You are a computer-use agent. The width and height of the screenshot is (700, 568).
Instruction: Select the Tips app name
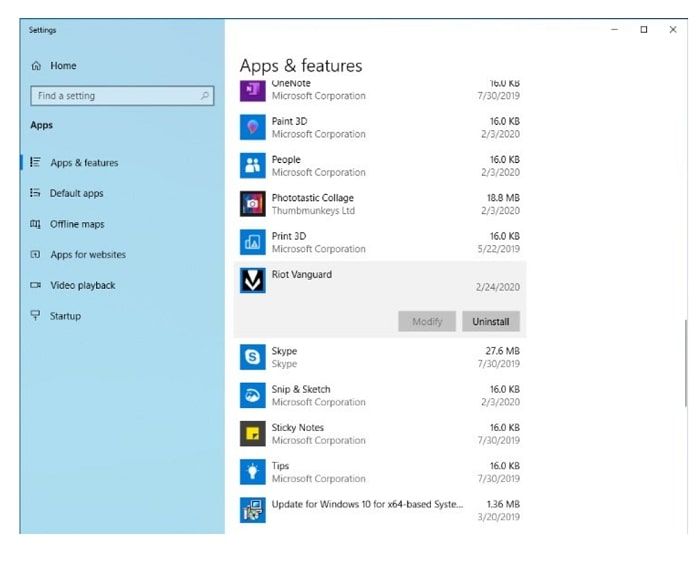point(280,466)
